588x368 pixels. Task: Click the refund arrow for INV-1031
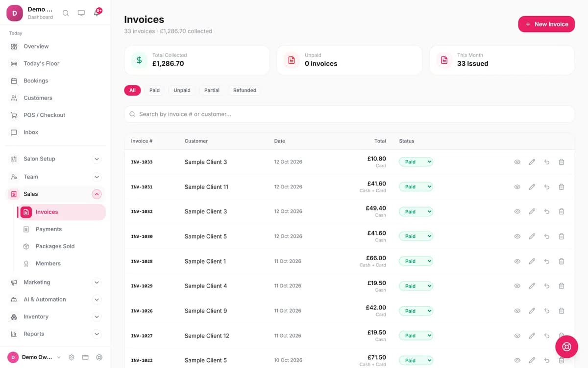coord(547,187)
